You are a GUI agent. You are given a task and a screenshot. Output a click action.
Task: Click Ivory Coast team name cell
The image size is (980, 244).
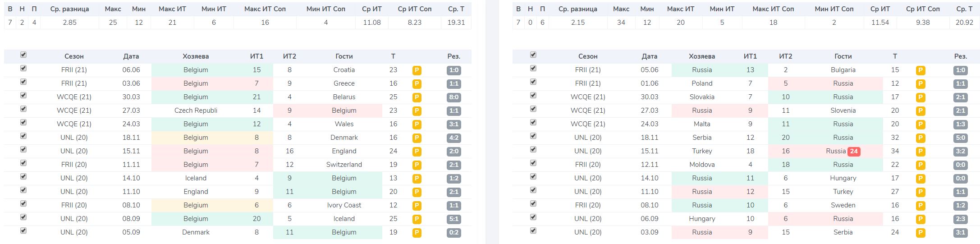(344, 205)
